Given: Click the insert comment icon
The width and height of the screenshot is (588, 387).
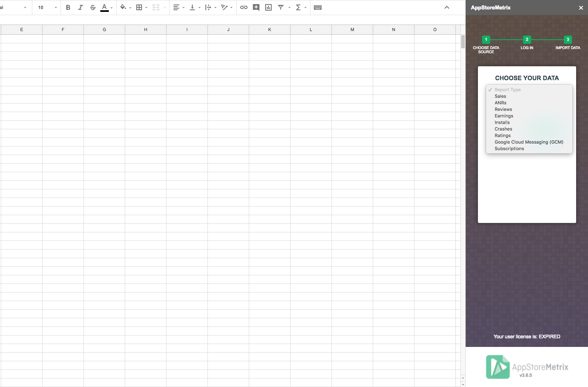Looking at the screenshot, I should point(256,7).
